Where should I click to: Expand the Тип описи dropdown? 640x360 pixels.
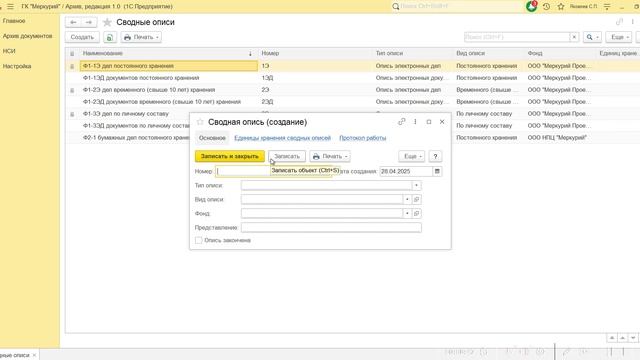[x=416, y=186]
